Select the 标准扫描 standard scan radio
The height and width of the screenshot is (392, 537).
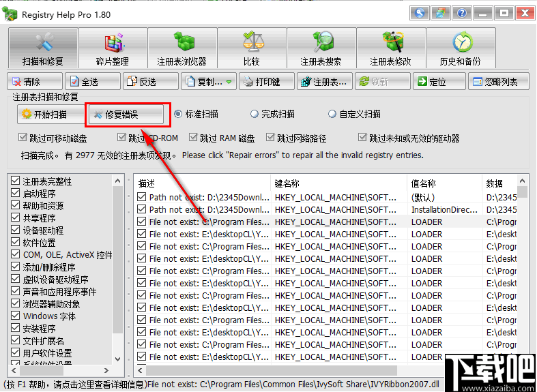point(178,114)
